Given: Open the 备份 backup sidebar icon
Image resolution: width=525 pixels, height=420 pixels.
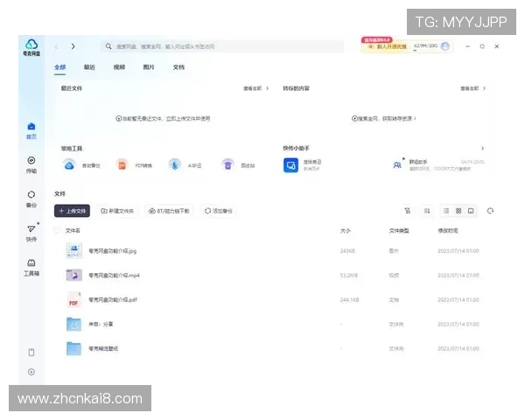Looking at the screenshot, I should (31, 194).
